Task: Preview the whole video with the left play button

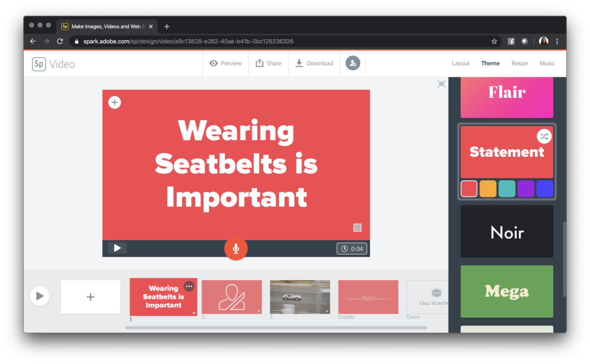Action: [x=39, y=296]
